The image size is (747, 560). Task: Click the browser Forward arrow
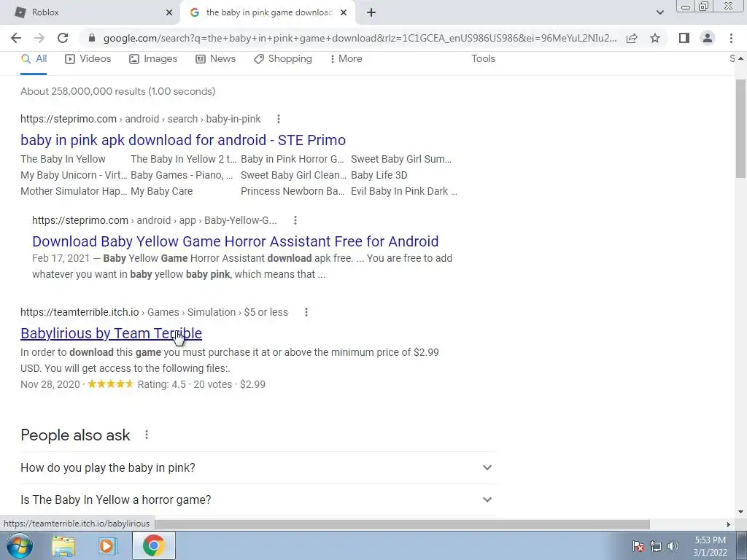point(39,38)
